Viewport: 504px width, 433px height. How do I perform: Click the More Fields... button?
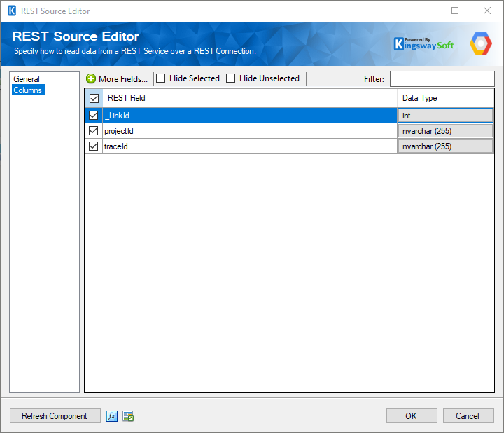click(117, 78)
